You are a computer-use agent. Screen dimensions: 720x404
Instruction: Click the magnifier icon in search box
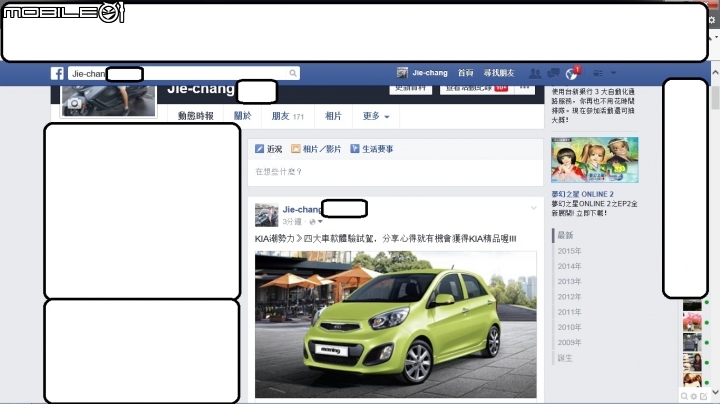[x=292, y=73]
